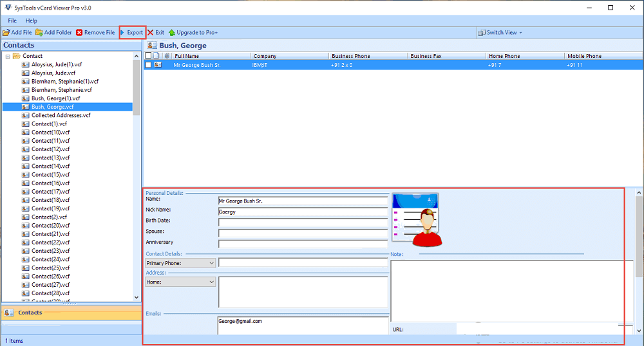Click the vCard icon beside Contact(17).vcf
644x346 pixels.
click(x=26, y=192)
